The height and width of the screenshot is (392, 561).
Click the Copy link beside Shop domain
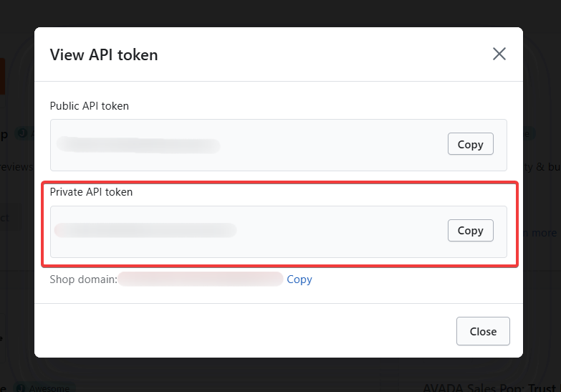coord(299,279)
